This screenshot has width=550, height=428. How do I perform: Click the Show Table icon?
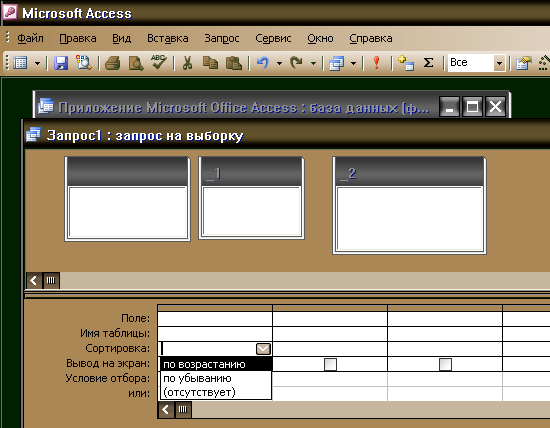[406, 63]
